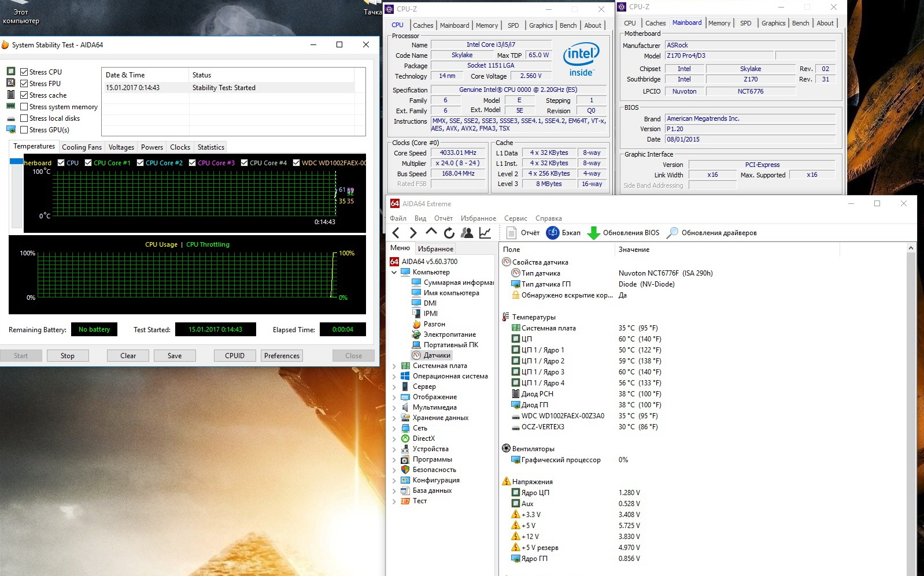Screen dimensions: 924x576
Task: Click the Устройства icon in tree
Action: [x=405, y=449]
